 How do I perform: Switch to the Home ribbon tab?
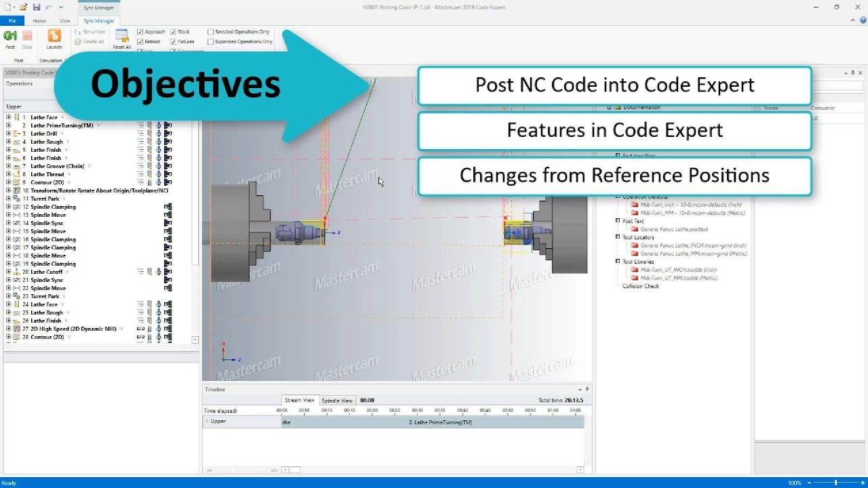pyautogui.click(x=40, y=21)
